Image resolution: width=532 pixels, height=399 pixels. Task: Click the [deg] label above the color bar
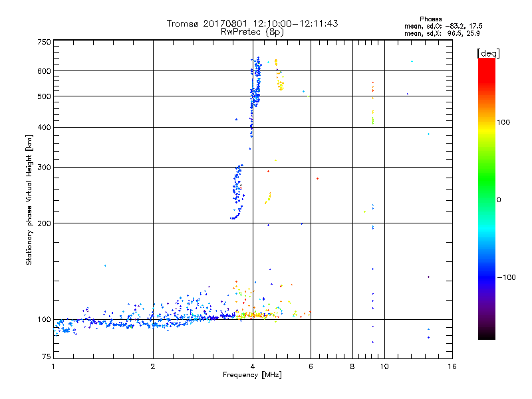488,53
